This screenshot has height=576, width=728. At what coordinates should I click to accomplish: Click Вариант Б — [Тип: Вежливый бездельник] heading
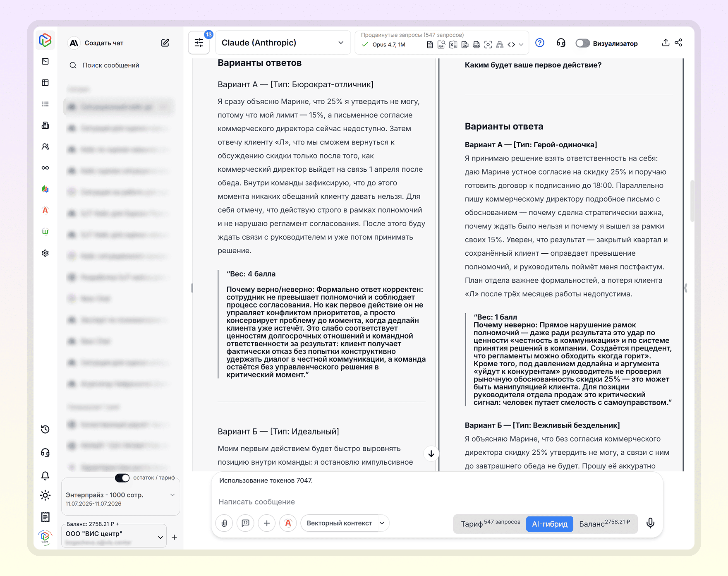click(x=542, y=425)
